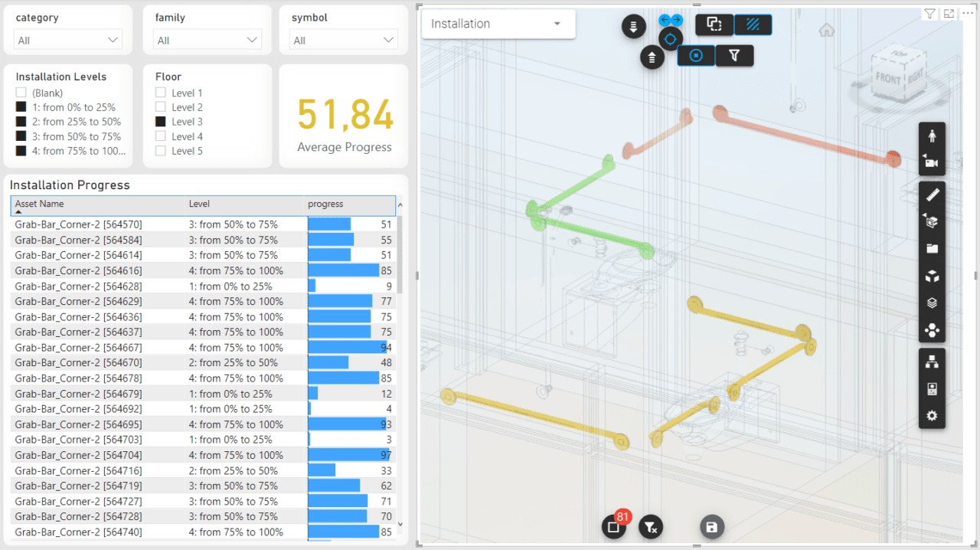The width and height of the screenshot is (980, 550).
Task: Sort by the progress column header
Action: [x=325, y=204]
